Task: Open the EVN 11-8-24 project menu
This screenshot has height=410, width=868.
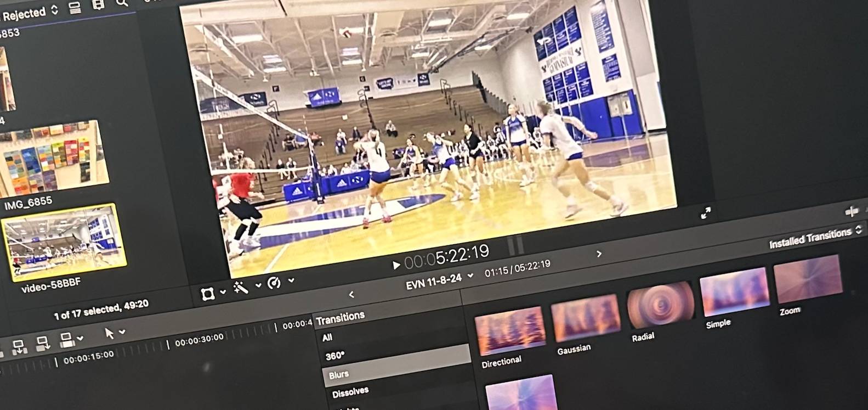Action: pos(440,282)
